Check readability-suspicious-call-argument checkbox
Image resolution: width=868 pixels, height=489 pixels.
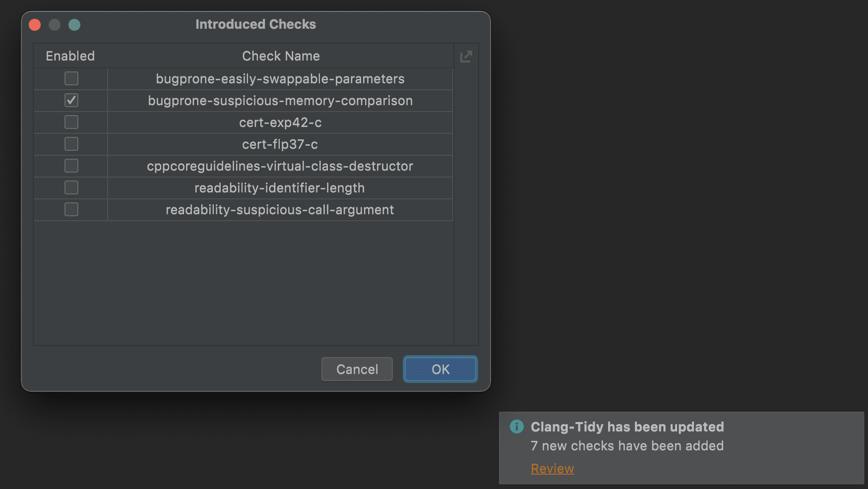click(71, 209)
